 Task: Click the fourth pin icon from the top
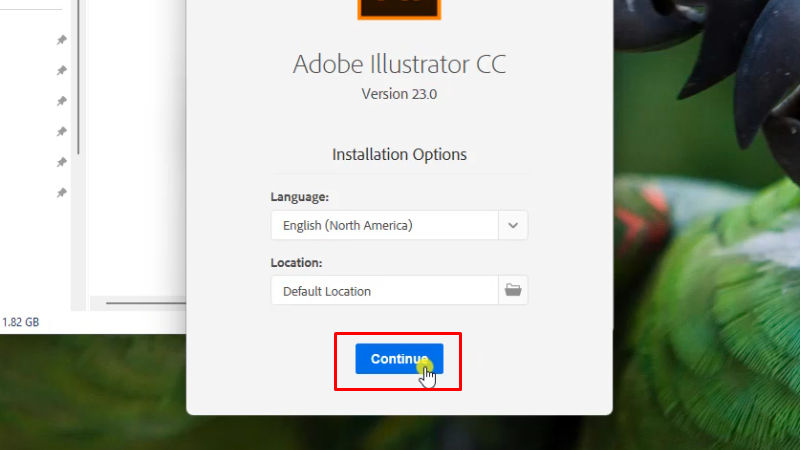[x=61, y=132]
